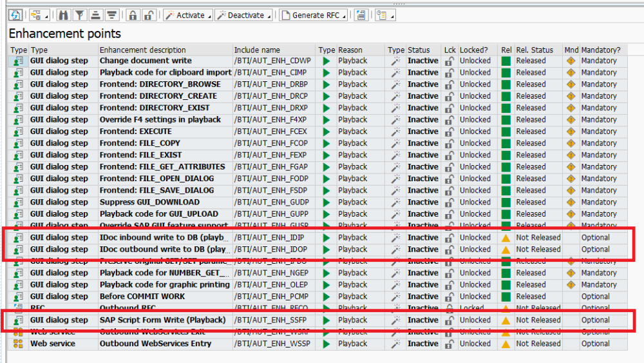Select 'Unlocked' cell in Frontend: FILE_SAVE_DIALOG row
Screen dimensions: 644x363
[479, 190]
